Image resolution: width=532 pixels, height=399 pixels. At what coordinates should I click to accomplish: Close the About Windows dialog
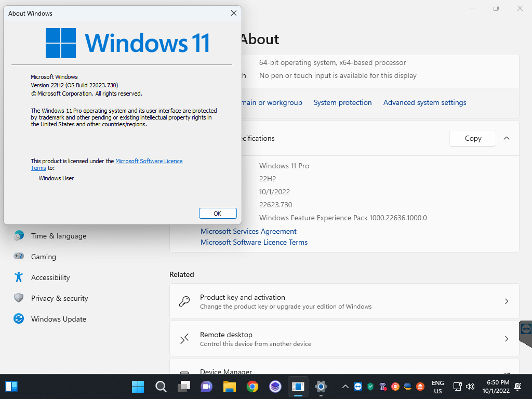[x=233, y=13]
